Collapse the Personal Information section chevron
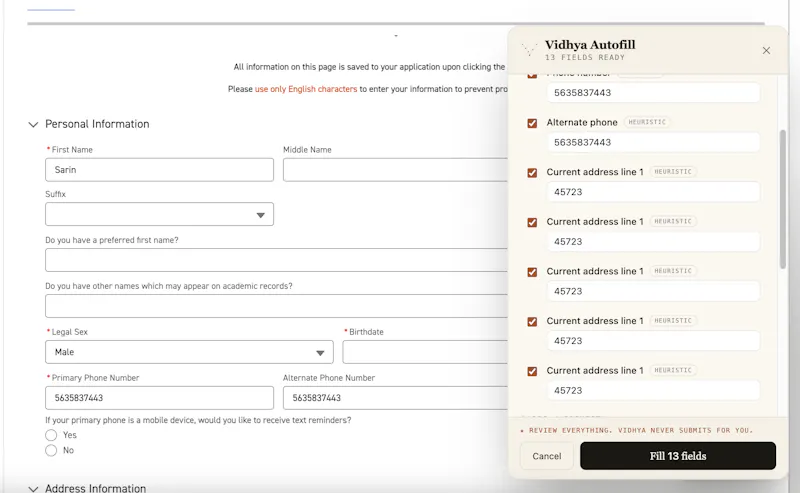The width and height of the screenshot is (800, 493). pos(33,125)
